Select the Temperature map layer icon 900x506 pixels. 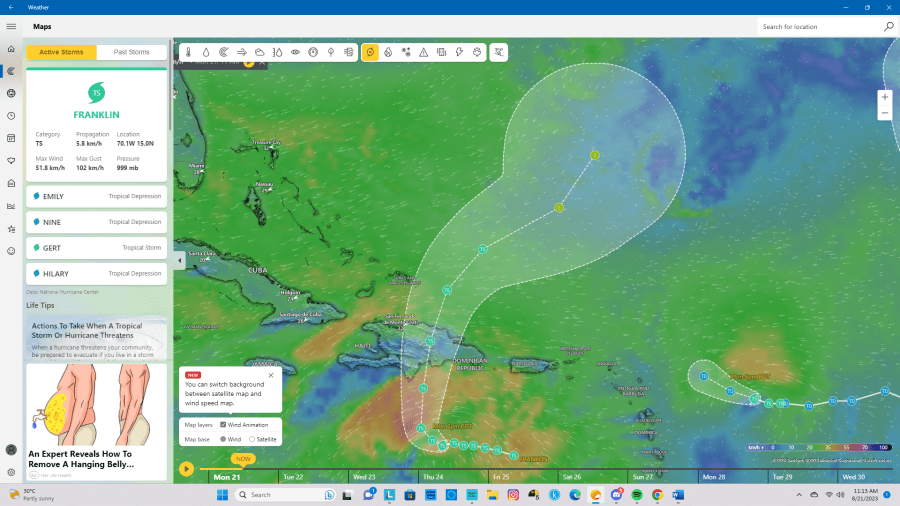coord(188,51)
